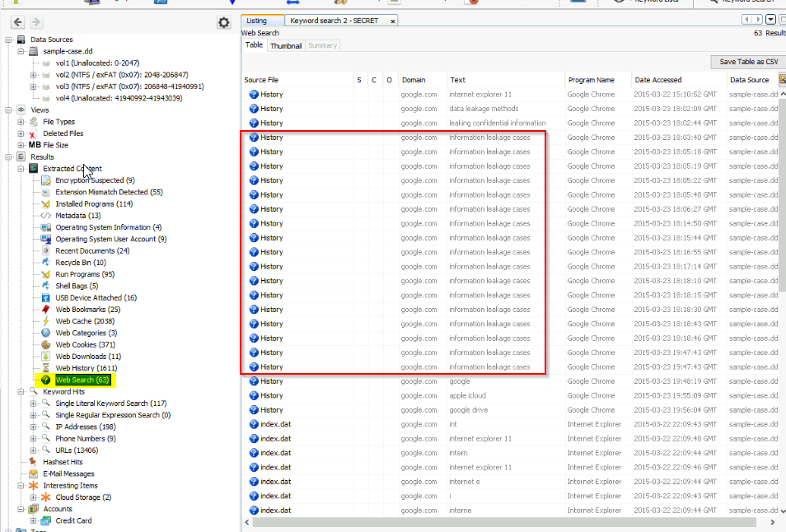This screenshot has width=786, height=532.
Task: Sort by Date Accessed column header
Action: [679, 80]
